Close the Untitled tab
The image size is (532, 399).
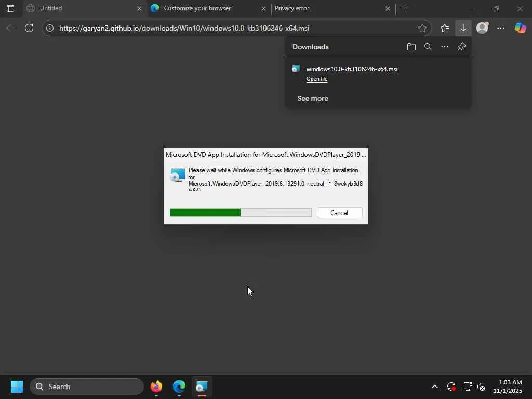[139, 8]
